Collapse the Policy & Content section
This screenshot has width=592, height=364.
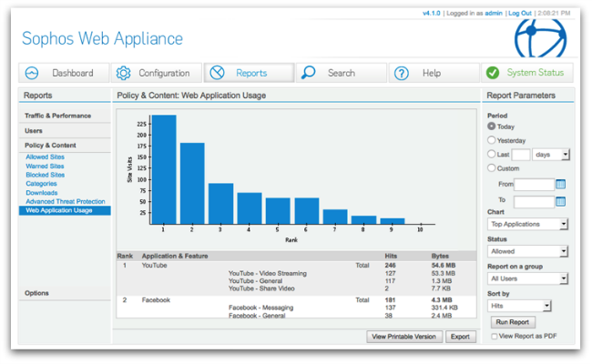point(65,146)
